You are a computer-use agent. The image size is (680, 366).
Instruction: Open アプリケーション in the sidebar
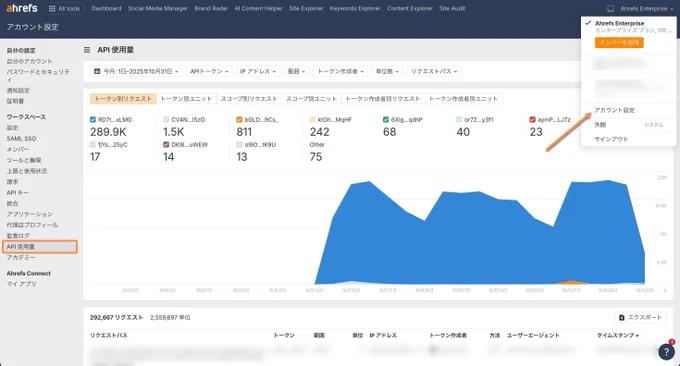[29, 214]
